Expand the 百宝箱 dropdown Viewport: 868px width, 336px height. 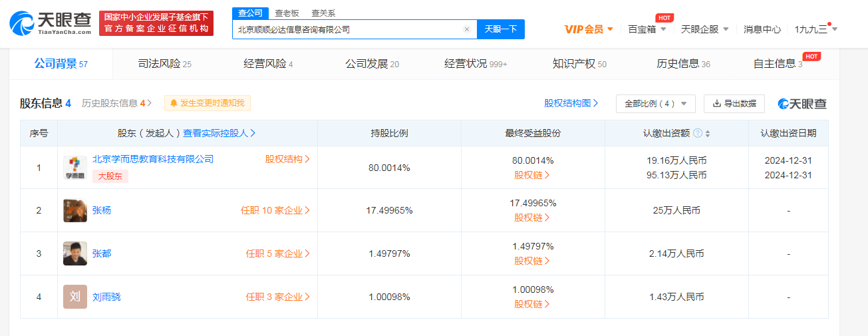pos(647,29)
